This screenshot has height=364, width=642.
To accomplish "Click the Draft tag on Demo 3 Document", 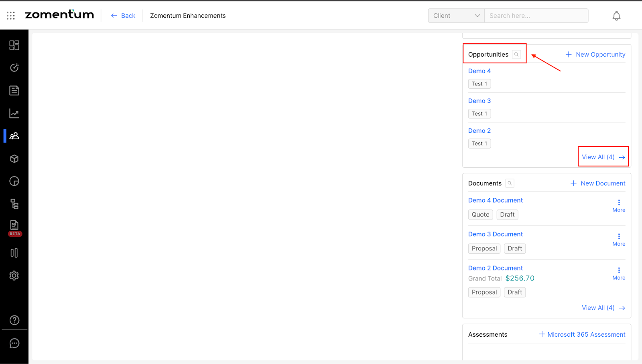I will (x=515, y=248).
